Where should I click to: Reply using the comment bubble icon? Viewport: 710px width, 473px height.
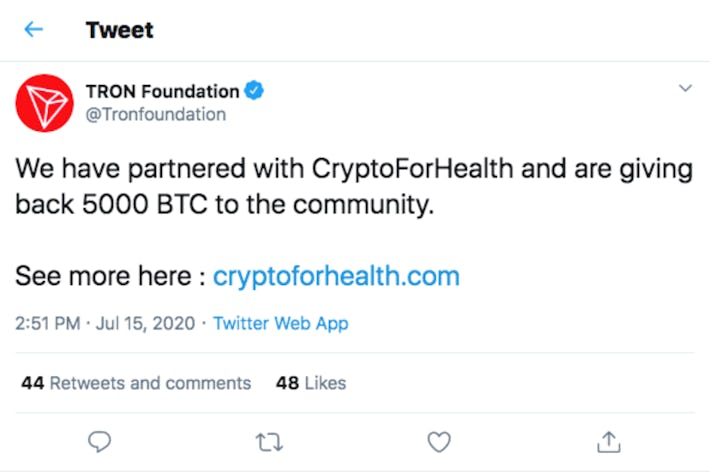[99, 442]
